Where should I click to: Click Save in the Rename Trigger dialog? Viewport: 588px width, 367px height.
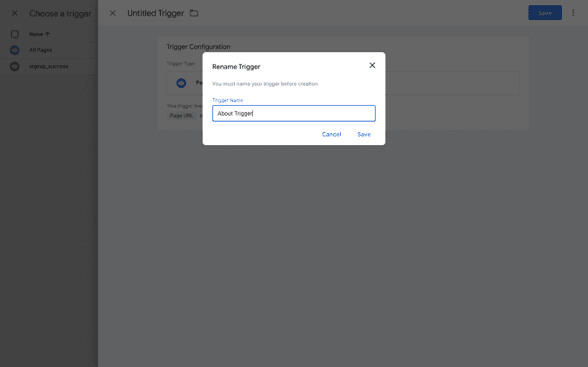(x=364, y=134)
